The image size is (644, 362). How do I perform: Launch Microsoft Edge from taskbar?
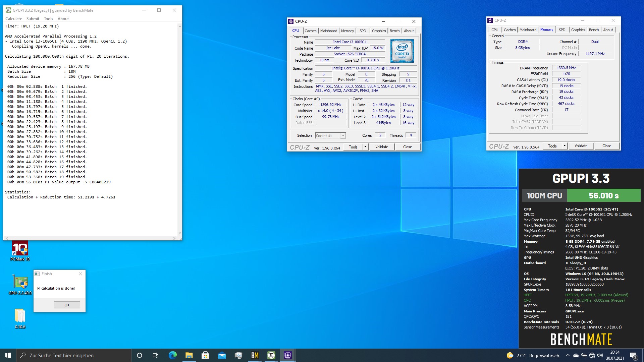tap(172, 355)
